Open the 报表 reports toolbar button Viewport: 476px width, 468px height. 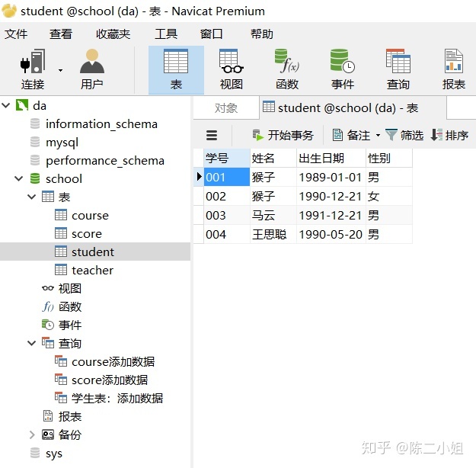point(454,69)
